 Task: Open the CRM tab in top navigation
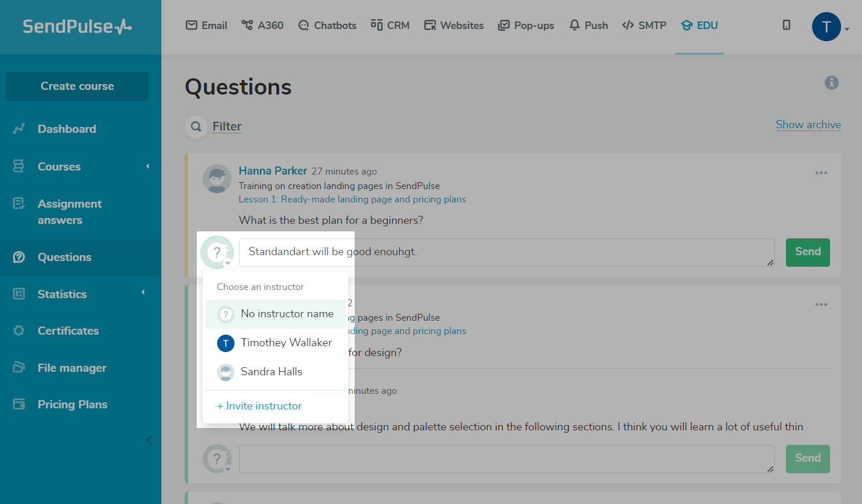(x=390, y=26)
